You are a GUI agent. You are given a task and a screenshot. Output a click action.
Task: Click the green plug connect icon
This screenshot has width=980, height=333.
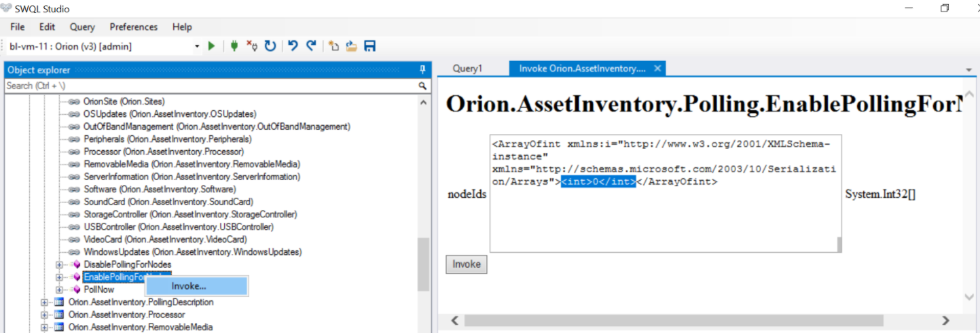pyautogui.click(x=234, y=46)
